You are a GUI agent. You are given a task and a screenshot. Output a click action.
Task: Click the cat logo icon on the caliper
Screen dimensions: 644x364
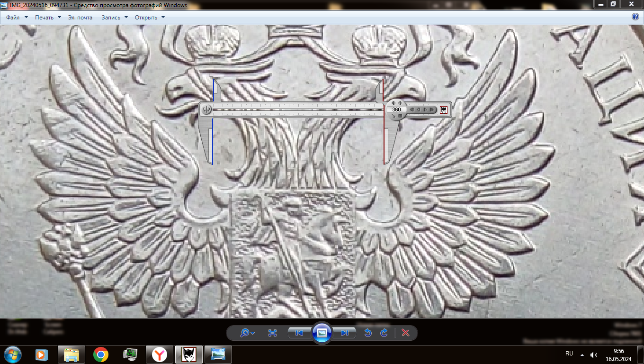(443, 110)
